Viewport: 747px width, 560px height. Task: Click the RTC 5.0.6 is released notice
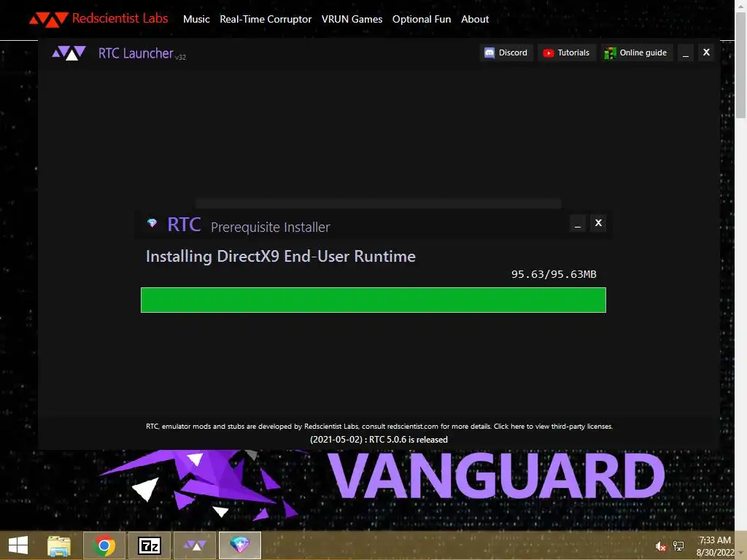coord(379,440)
